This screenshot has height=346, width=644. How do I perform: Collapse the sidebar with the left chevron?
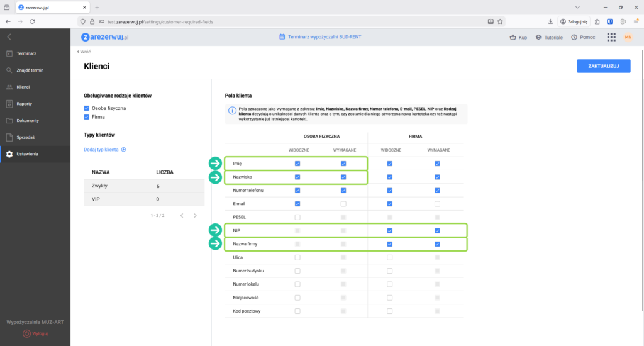[9, 37]
